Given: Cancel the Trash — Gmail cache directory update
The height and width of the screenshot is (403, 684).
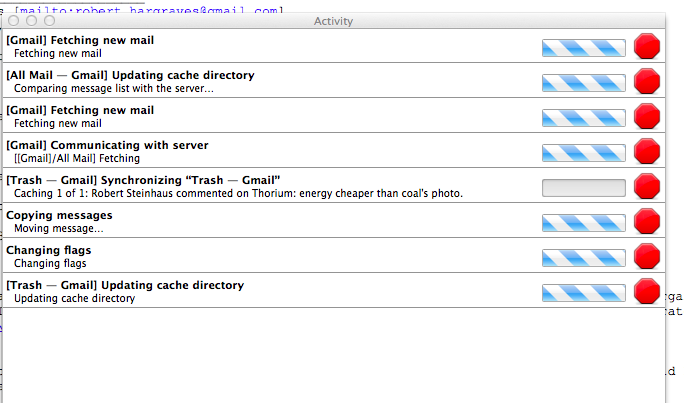Looking at the screenshot, I should click(x=648, y=291).
